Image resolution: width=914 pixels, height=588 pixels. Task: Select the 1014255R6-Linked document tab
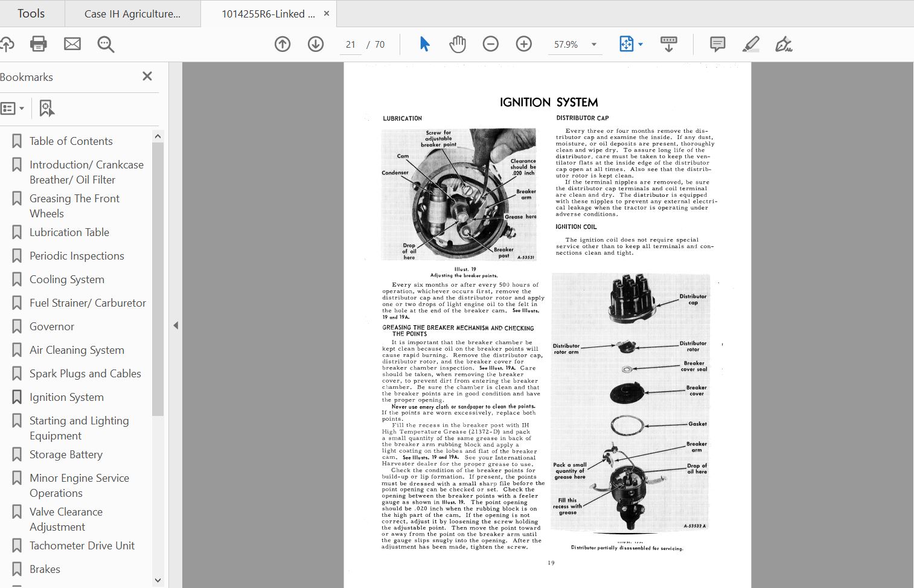pyautogui.click(x=268, y=13)
